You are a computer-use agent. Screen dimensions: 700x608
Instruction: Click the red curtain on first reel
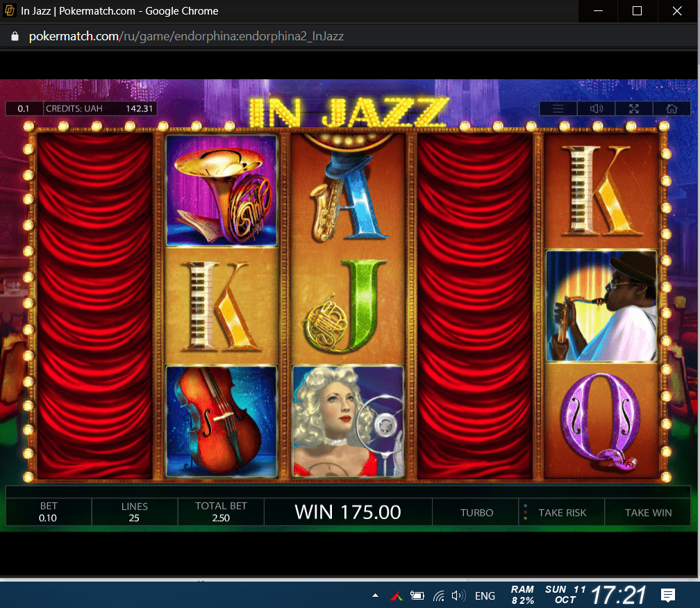pos(94,306)
